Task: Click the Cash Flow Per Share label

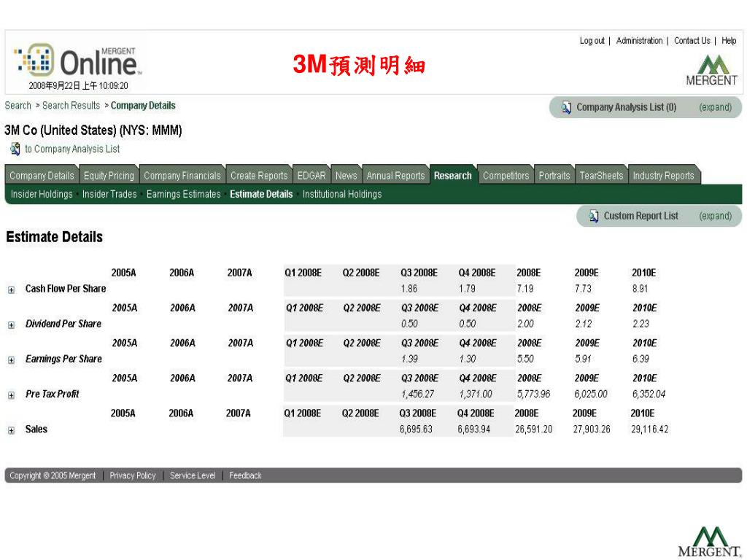Action: click(66, 289)
